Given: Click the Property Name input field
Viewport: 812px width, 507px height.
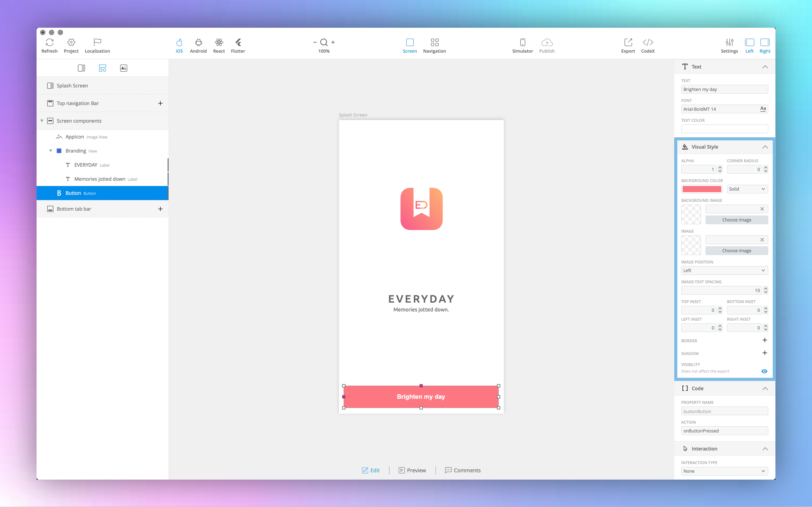Looking at the screenshot, I should click(724, 411).
